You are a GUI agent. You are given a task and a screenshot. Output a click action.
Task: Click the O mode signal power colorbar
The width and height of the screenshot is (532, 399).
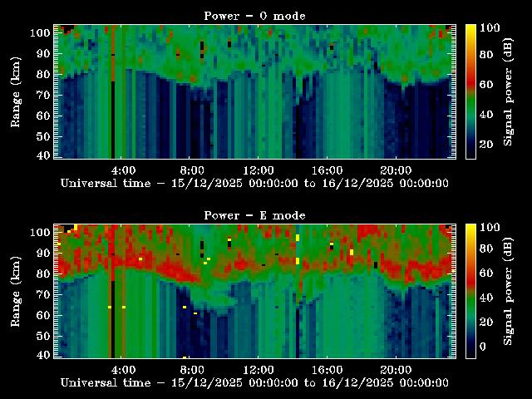[x=470, y=91]
